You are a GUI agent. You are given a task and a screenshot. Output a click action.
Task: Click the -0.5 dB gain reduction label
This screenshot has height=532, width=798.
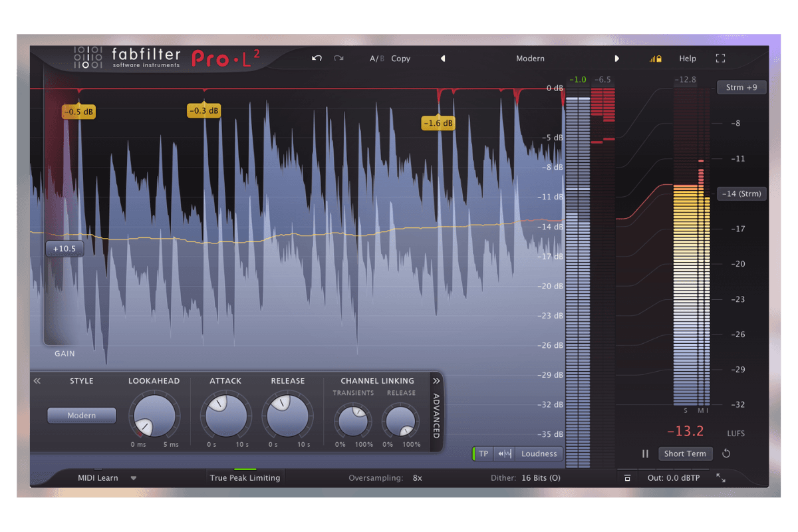point(79,112)
